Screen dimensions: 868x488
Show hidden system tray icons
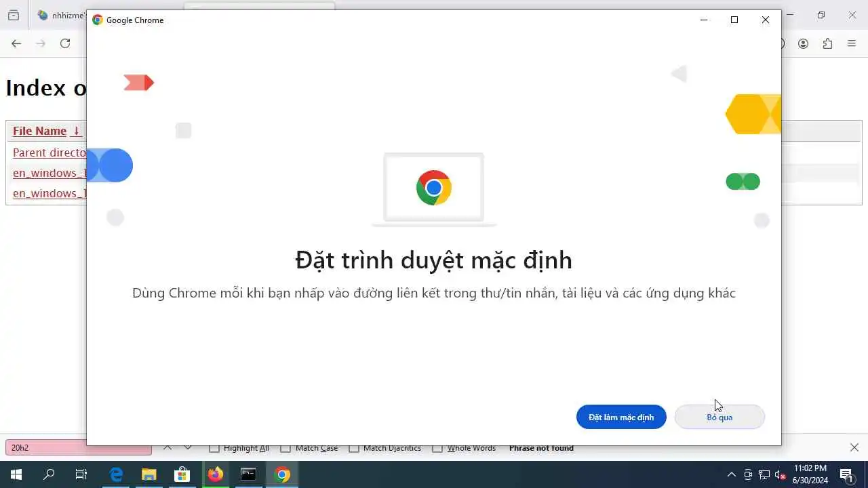731,474
